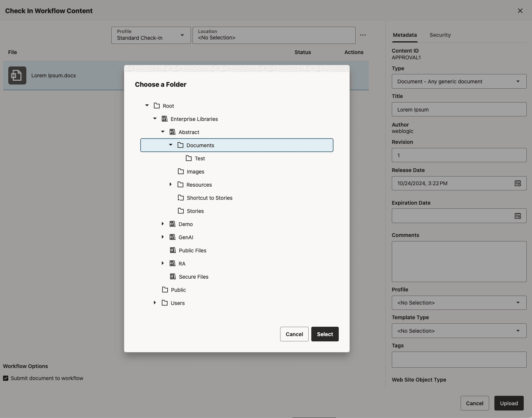Click the Abstract library icon

pos(173,132)
